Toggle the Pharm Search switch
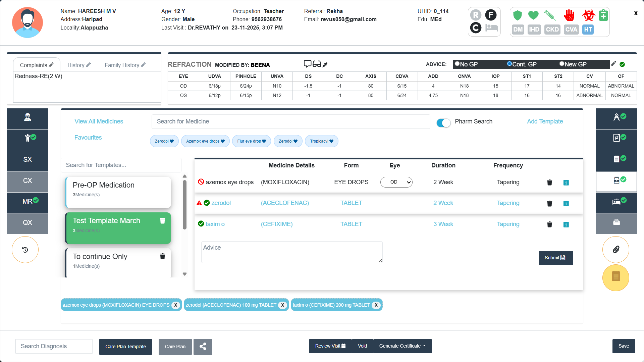The height and width of the screenshot is (362, 644). (443, 122)
